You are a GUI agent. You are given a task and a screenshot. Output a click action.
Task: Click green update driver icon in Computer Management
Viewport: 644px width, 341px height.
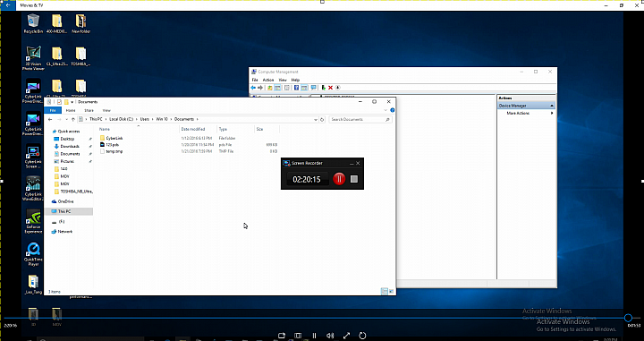click(x=323, y=88)
